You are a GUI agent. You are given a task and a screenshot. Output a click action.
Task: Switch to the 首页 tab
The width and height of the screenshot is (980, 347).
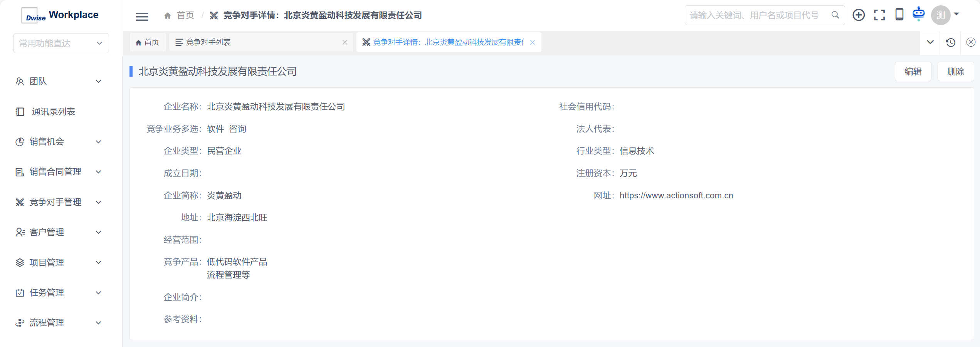(148, 42)
